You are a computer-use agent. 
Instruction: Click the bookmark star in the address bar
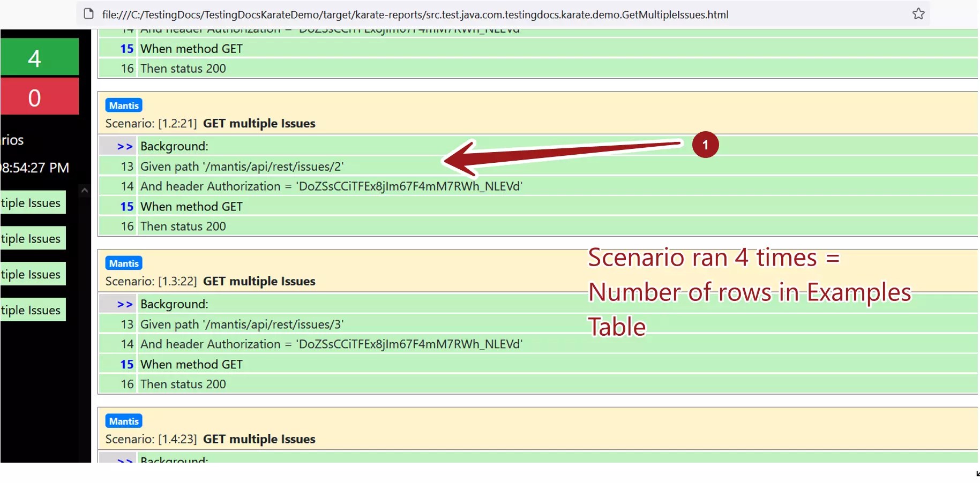[x=918, y=14]
